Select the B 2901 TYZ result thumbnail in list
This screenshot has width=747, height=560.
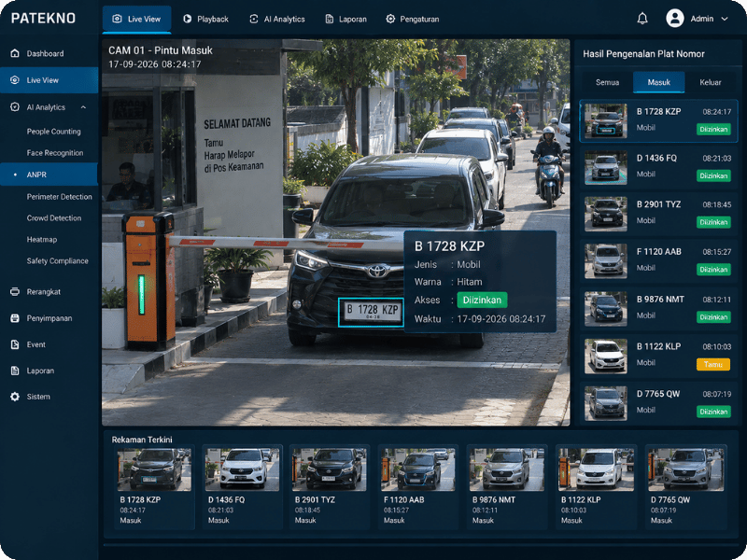tap(606, 214)
